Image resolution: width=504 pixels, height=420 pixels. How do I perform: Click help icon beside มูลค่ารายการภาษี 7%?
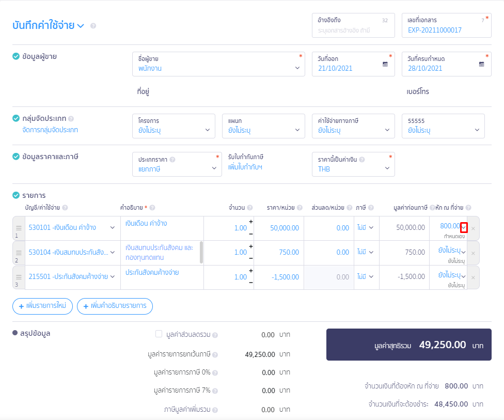pyautogui.click(x=215, y=391)
